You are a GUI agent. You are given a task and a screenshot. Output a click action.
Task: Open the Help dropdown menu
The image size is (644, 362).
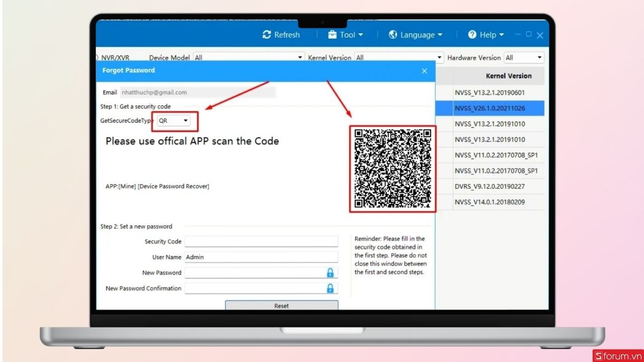pos(486,35)
